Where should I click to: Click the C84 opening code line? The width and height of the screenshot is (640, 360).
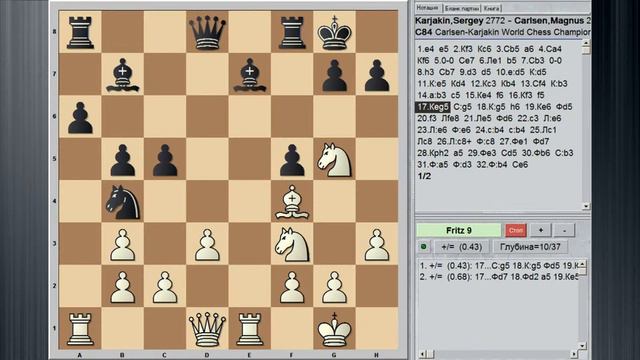(x=502, y=32)
